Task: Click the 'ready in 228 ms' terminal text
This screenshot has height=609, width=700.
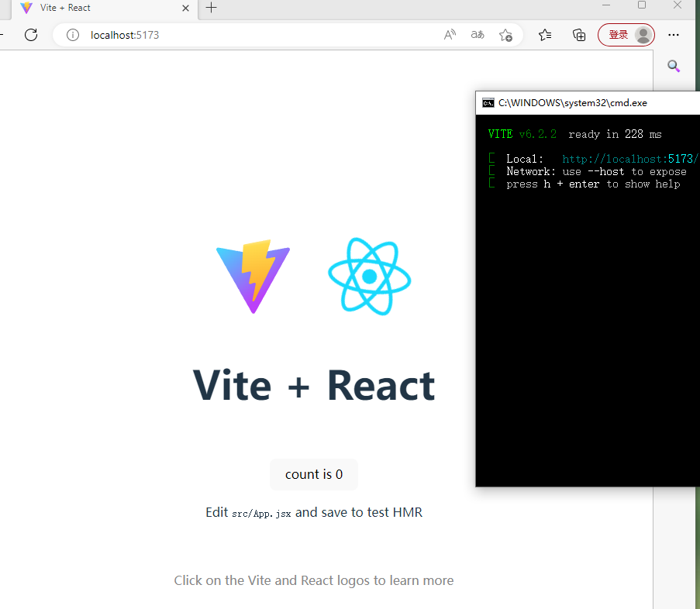Action: [x=615, y=134]
